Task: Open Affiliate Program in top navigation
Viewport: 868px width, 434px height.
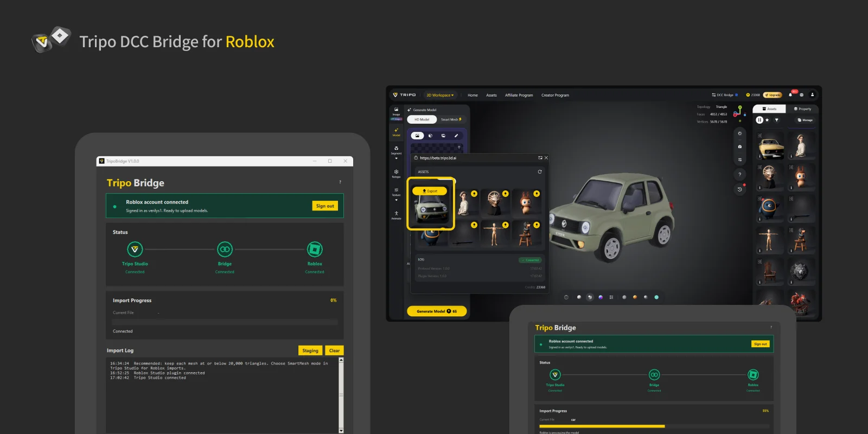Action: click(519, 95)
